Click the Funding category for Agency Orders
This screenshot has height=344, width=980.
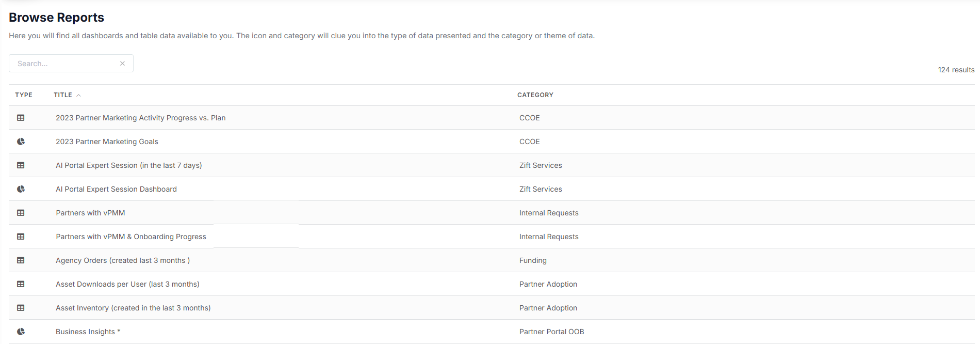(533, 260)
